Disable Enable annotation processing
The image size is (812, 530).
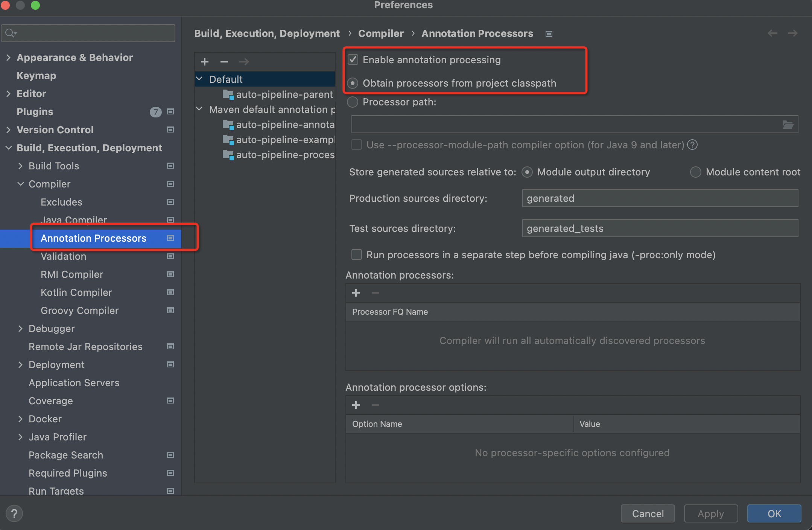pos(353,59)
